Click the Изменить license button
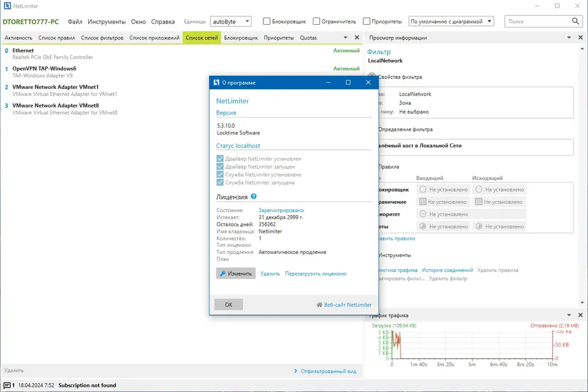588x392 pixels. pyautogui.click(x=236, y=273)
